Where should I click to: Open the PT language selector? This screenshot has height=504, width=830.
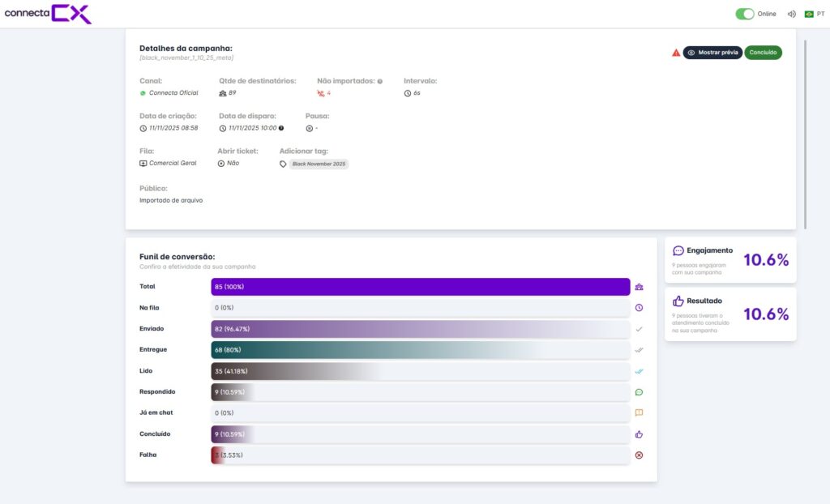(815, 14)
